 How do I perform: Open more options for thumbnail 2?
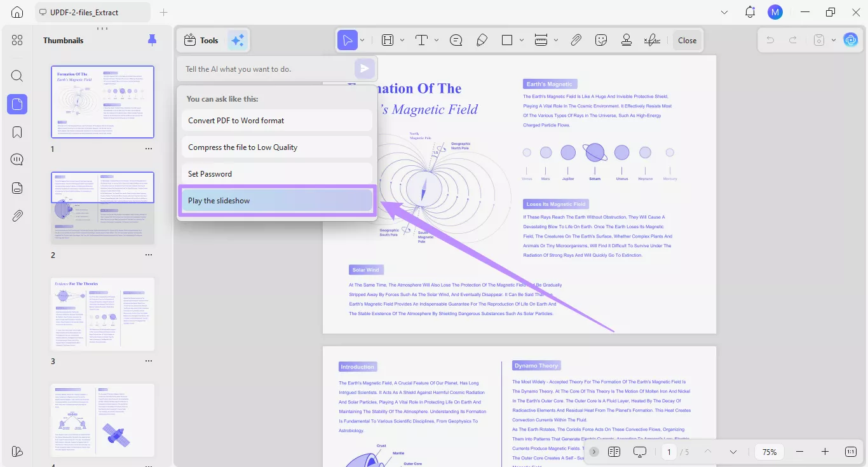(x=149, y=255)
